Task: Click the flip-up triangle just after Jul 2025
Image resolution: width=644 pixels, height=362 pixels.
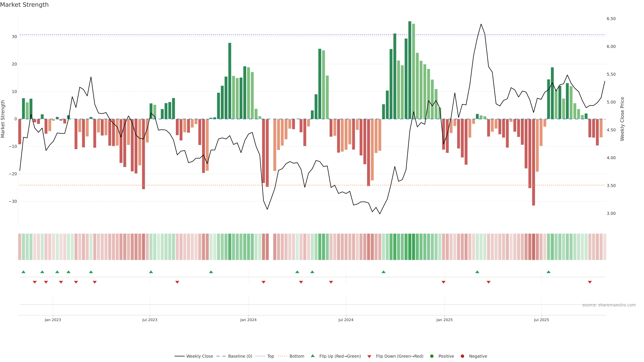Action: click(549, 272)
